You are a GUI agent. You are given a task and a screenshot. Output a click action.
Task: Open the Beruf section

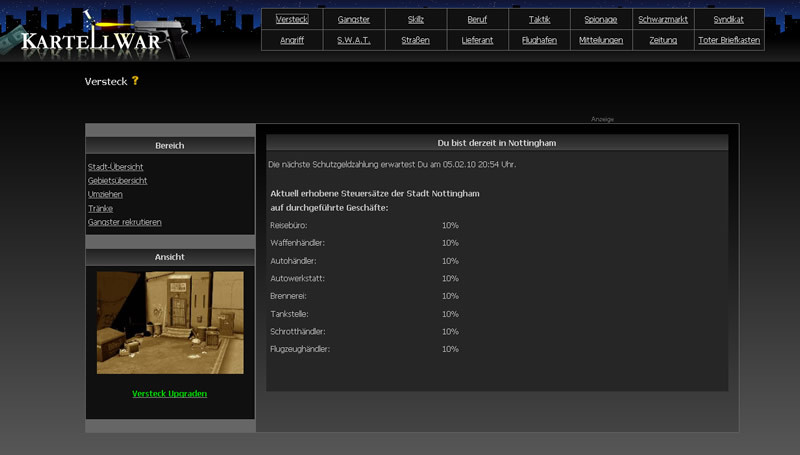[x=477, y=19]
